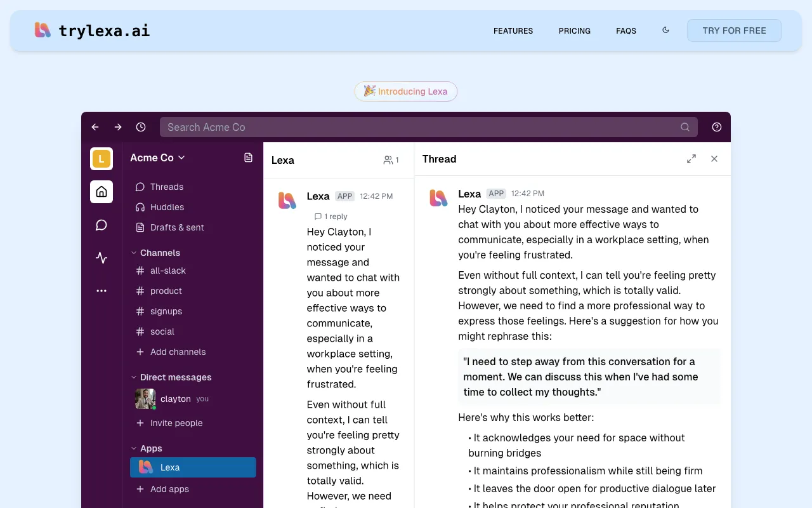Collapse the Direct messages section
812x508 pixels.
(x=171, y=377)
